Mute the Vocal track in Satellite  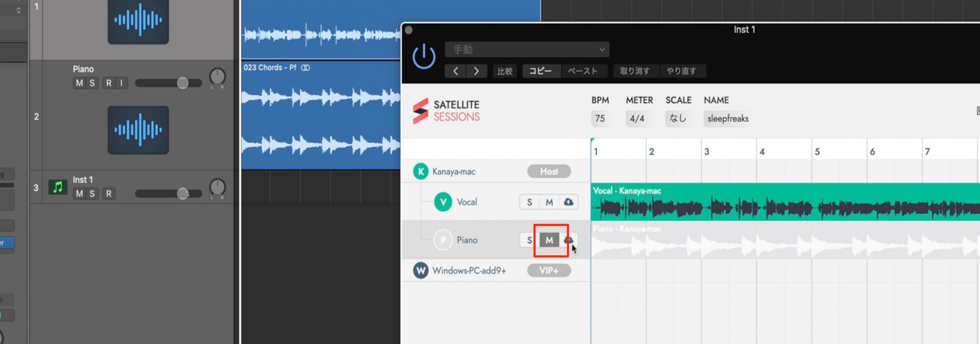[549, 202]
